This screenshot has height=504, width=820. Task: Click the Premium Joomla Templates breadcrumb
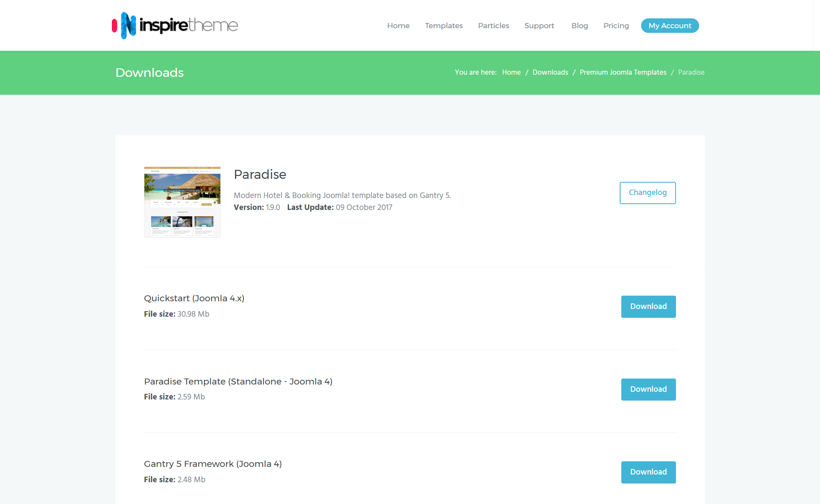[x=623, y=73]
